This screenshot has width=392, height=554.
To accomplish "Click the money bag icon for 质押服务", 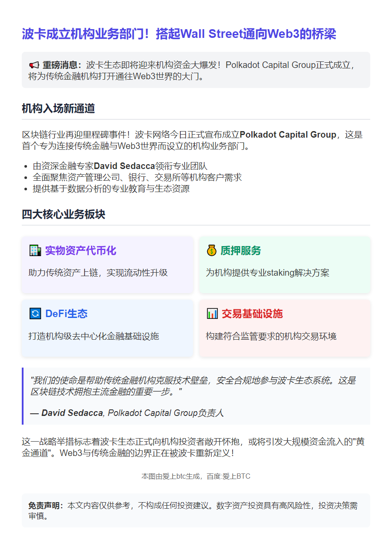I will pyautogui.click(x=212, y=251).
